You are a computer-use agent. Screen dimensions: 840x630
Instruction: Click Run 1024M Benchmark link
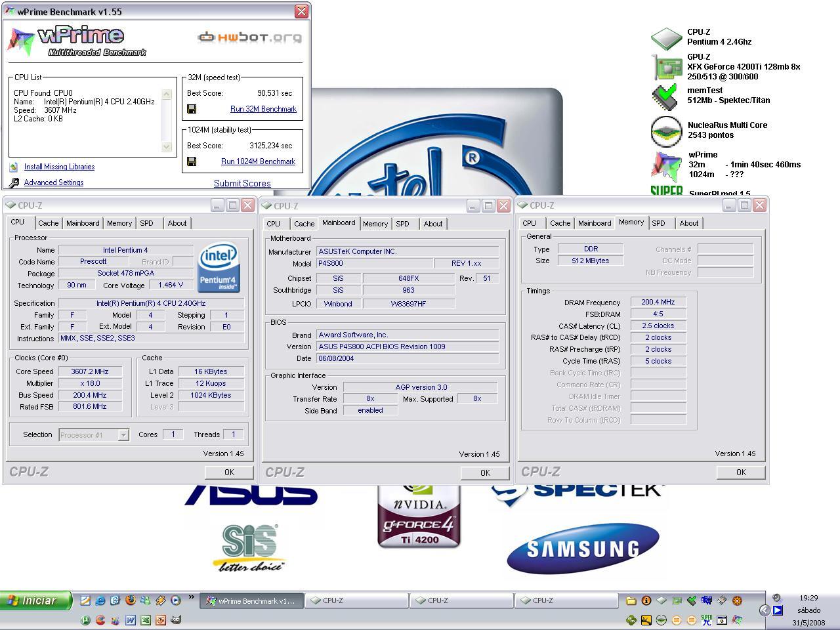tap(258, 161)
